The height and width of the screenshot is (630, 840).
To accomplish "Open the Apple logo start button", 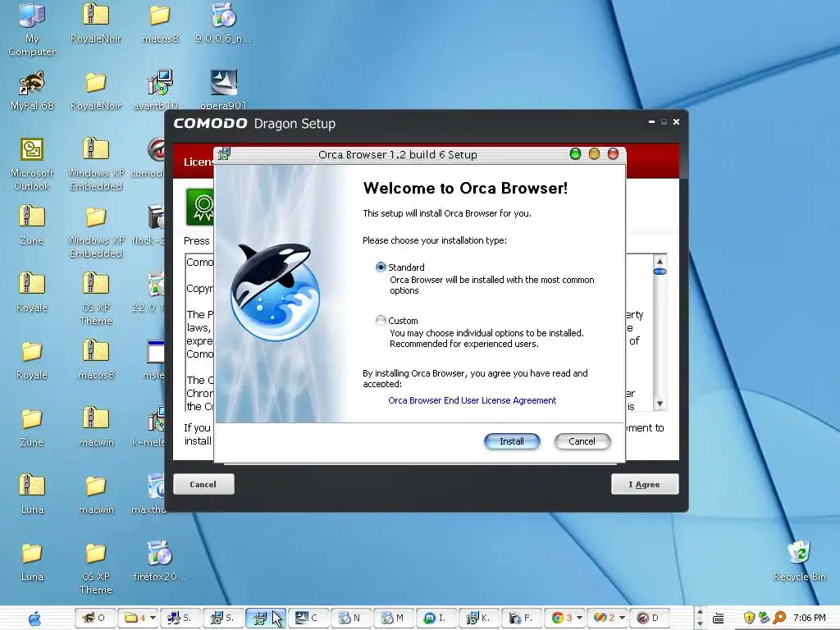I will point(34,619).
